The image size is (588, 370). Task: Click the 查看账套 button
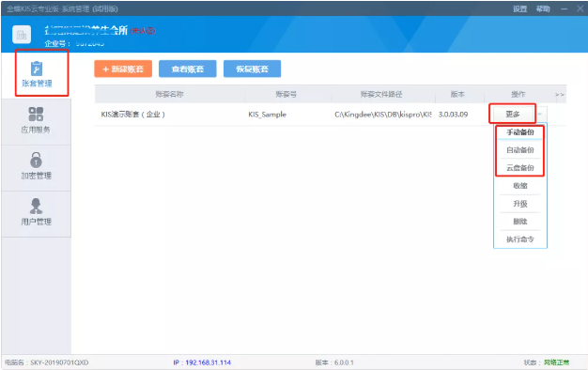(x=188, y=69)
